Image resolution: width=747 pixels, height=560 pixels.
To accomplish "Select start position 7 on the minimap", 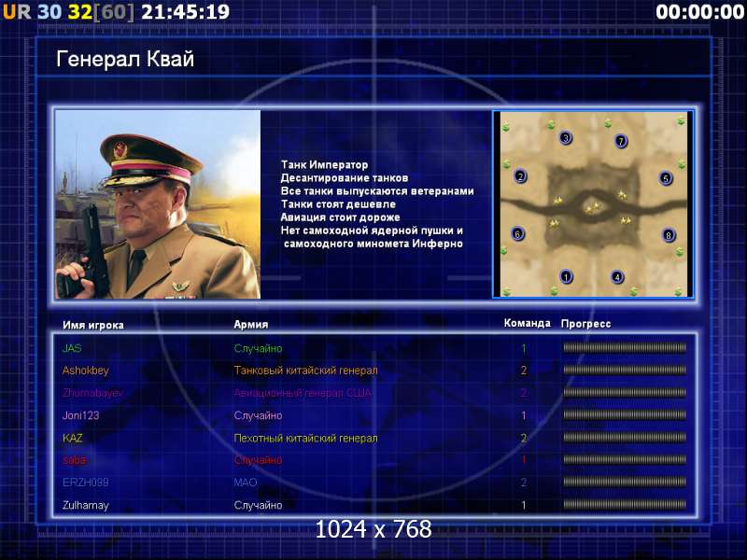I will click(x=621, y=141).
